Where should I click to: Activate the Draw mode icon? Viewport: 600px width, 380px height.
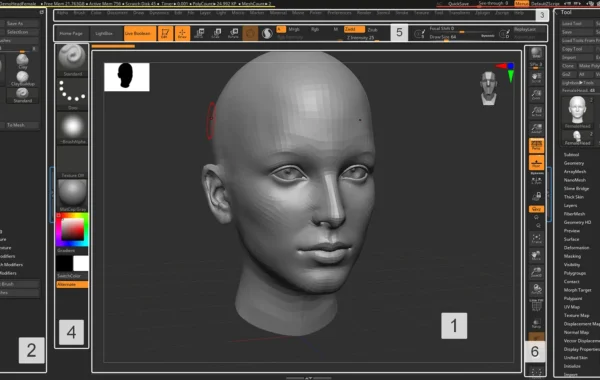pyautogui.click(x=182, y=33)
